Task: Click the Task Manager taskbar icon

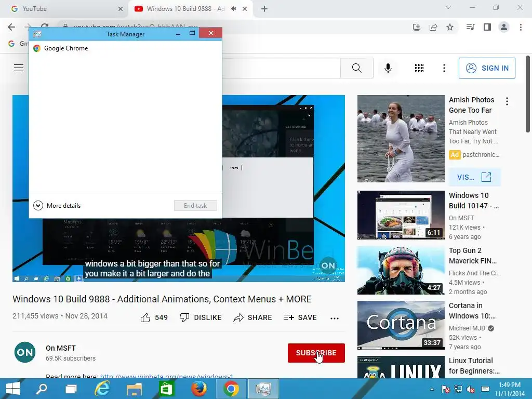Action: pyautogui.click(x=263, y=389)
